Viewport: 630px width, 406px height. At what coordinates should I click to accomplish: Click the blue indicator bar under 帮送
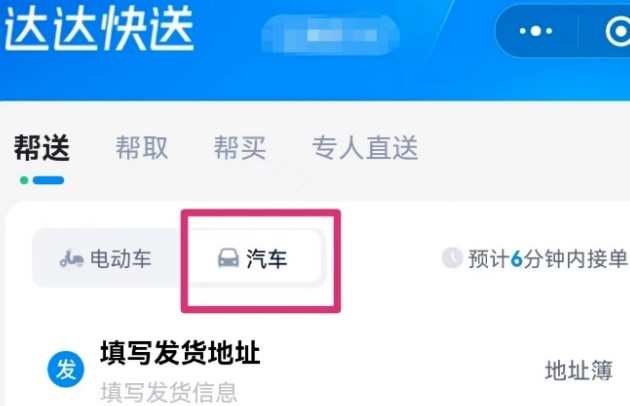click(48, 180)
